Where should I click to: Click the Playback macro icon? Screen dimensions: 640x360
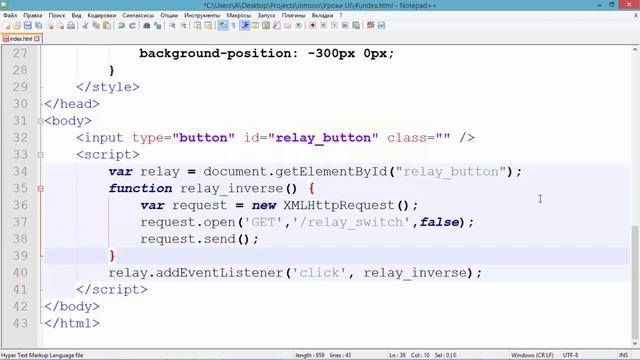(x=334, y=25)
